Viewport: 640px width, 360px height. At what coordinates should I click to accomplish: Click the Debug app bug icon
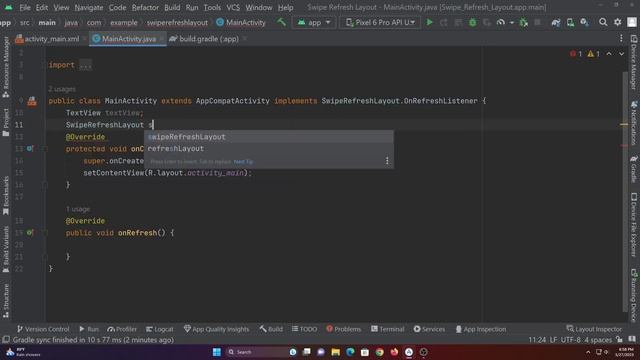[473, 22]
